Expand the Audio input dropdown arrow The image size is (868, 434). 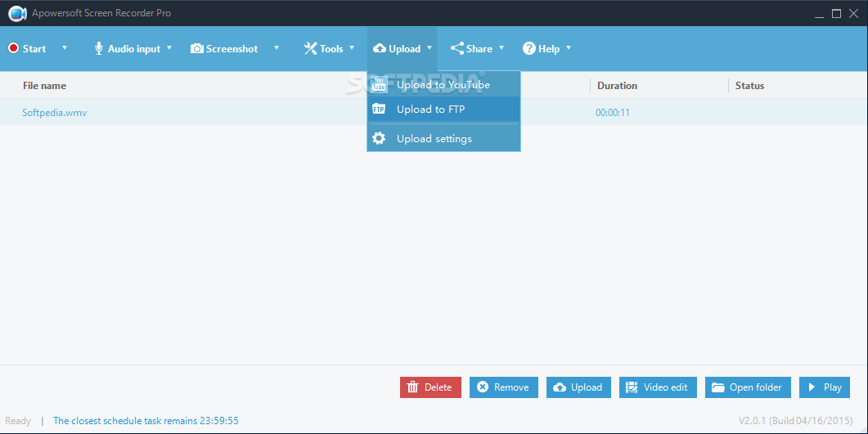169,48
